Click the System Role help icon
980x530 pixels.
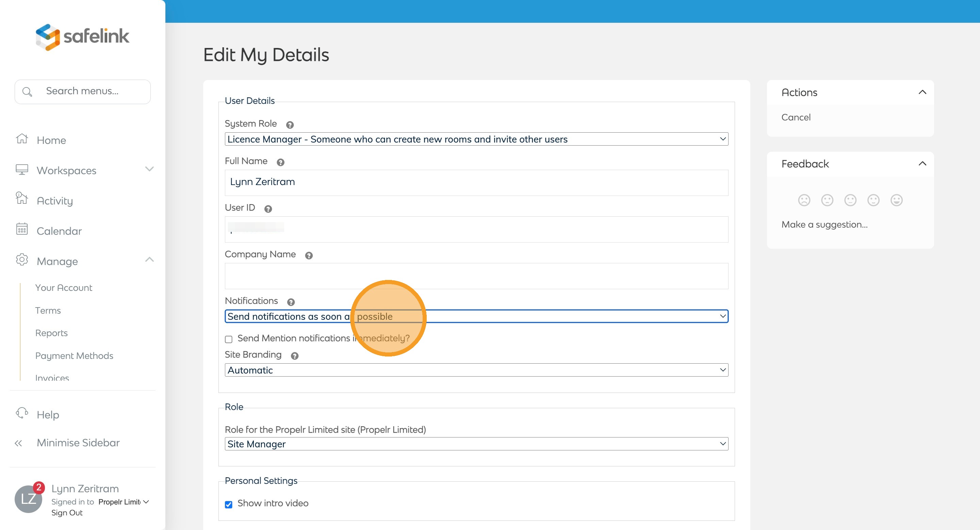(x=290, y=125)
